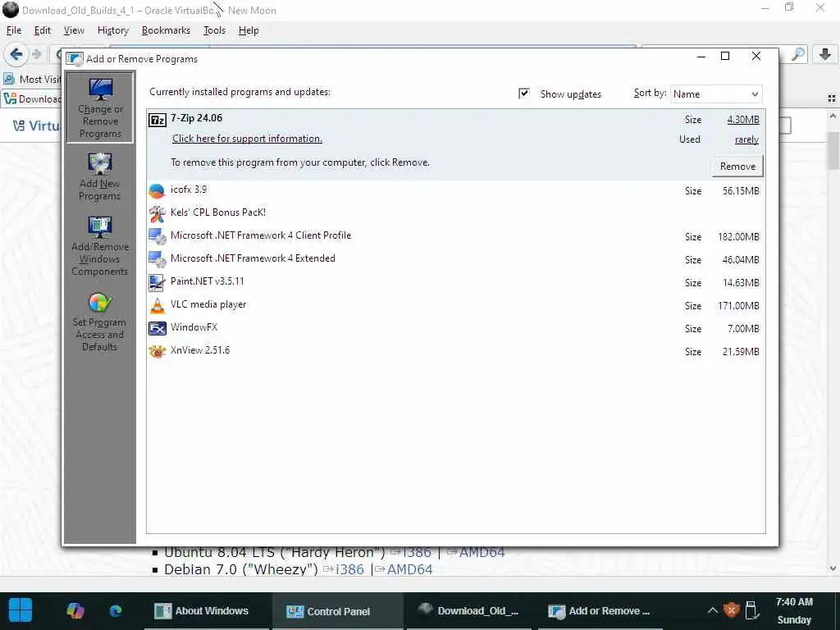Image resolution: width=840 pixels, height=630 pixels.
Task: Click the 7:40 AM Sunday clock
Action: coord(794,610)
